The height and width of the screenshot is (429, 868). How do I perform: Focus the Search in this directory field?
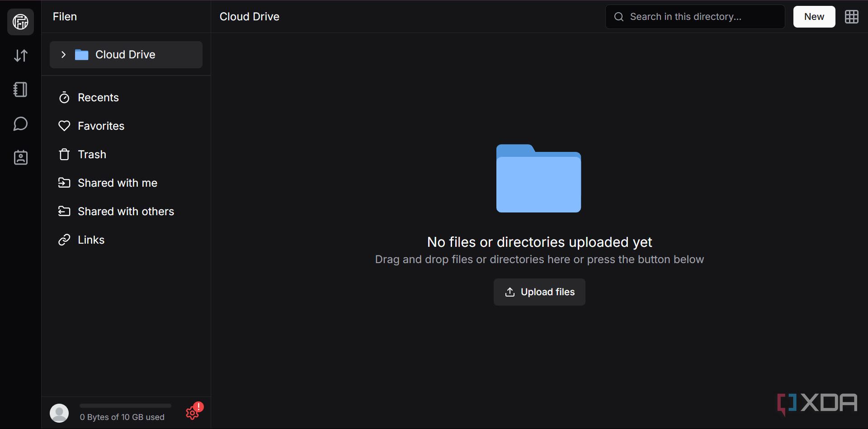click(x=695, y=17)
